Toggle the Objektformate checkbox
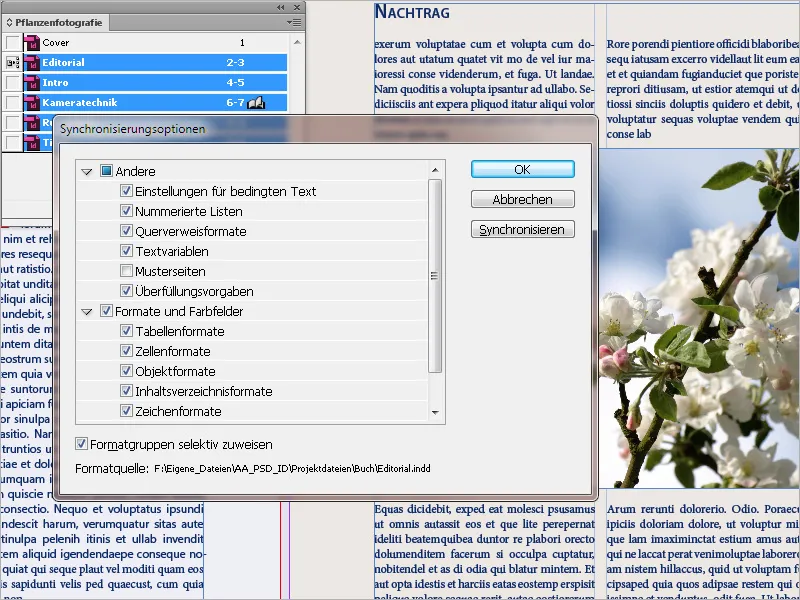 point(126,370)
